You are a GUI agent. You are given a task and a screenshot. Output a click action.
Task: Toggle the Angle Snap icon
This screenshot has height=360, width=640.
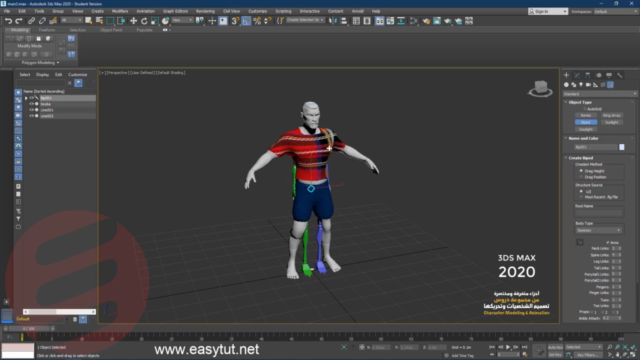tap(246, 21)
